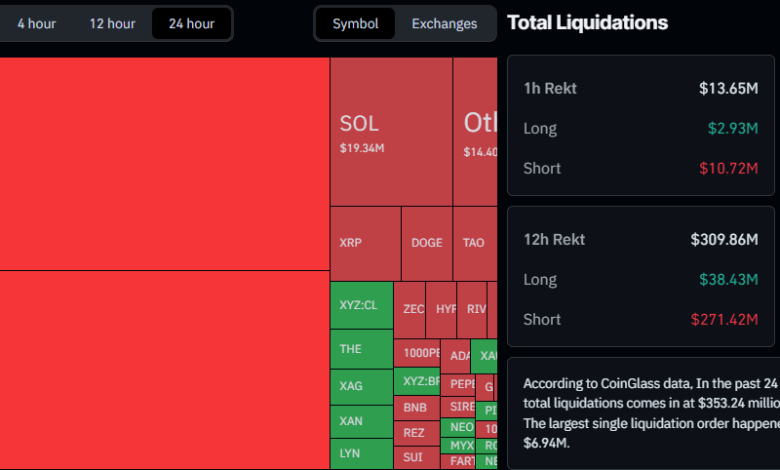Select the green XYZ:CL tile
This screenshot has height=470, width=780.
coord(361,305)
